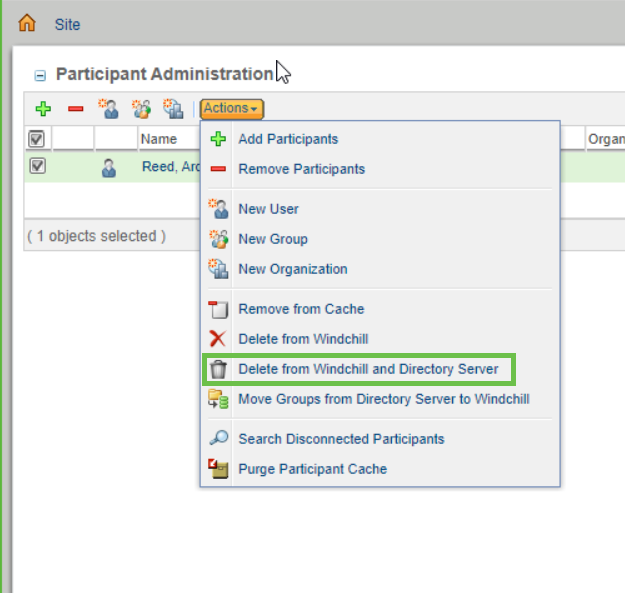Click the New User icon in Actions menu
The height and width of the screenshot is (593, 625).
[218, 209]
